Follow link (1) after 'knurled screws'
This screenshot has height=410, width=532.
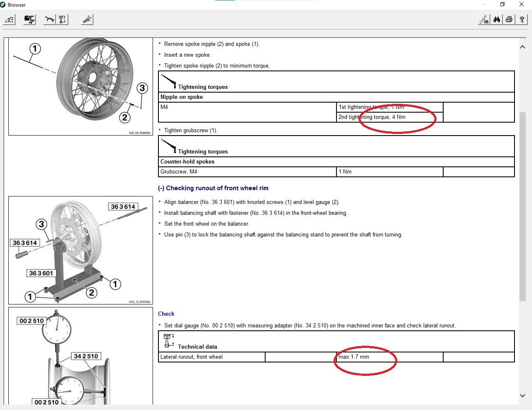coord(288,202)
